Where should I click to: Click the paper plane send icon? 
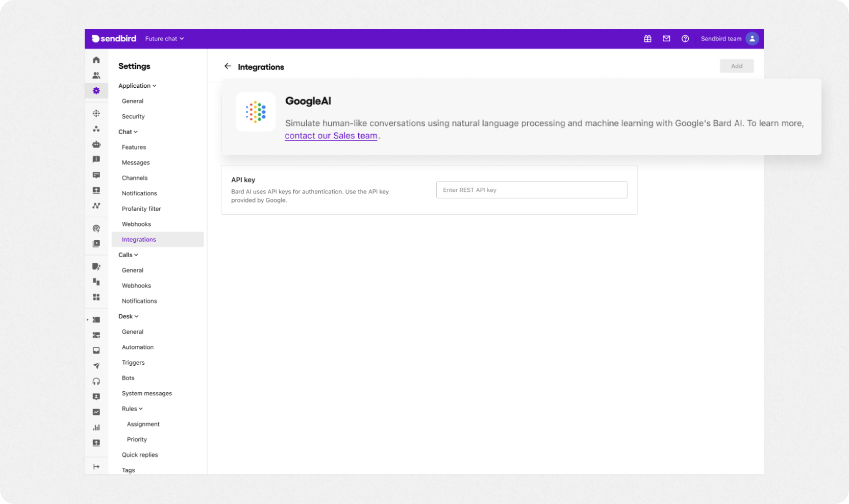96,366
